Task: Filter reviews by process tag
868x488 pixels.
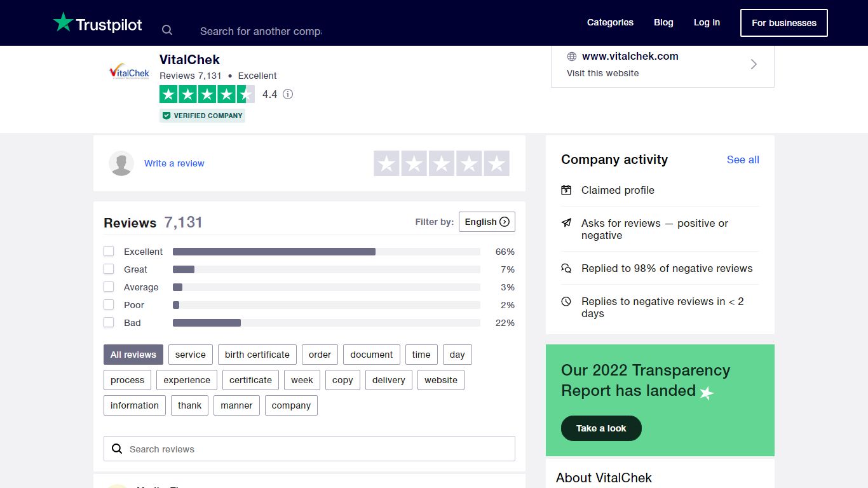Action: 128,380
